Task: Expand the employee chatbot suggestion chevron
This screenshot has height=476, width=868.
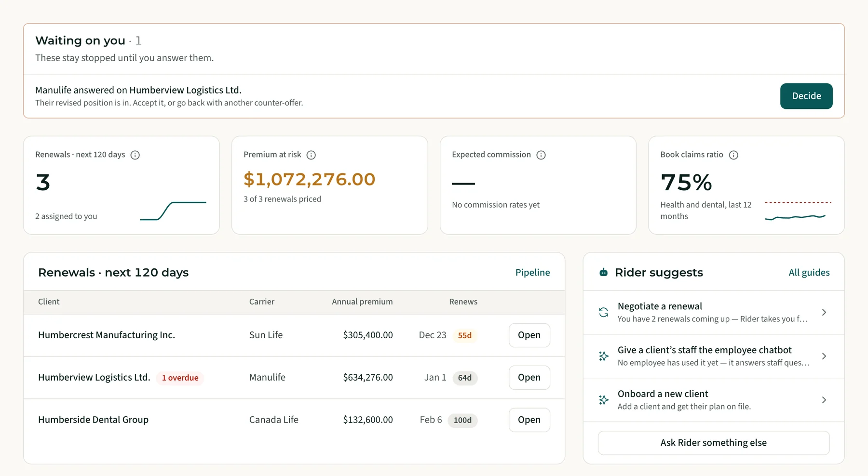Action: 824,356
